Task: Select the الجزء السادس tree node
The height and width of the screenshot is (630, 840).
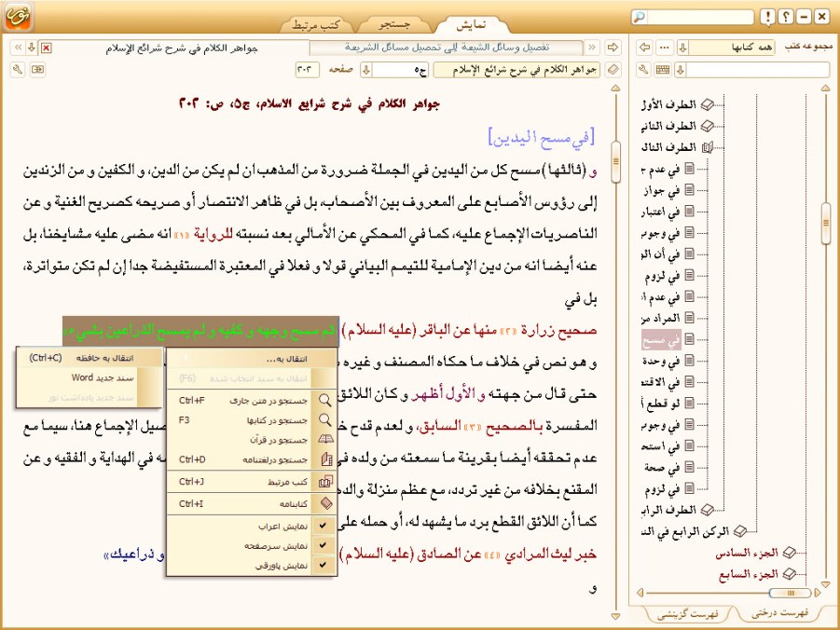Action: click(747, 553)
